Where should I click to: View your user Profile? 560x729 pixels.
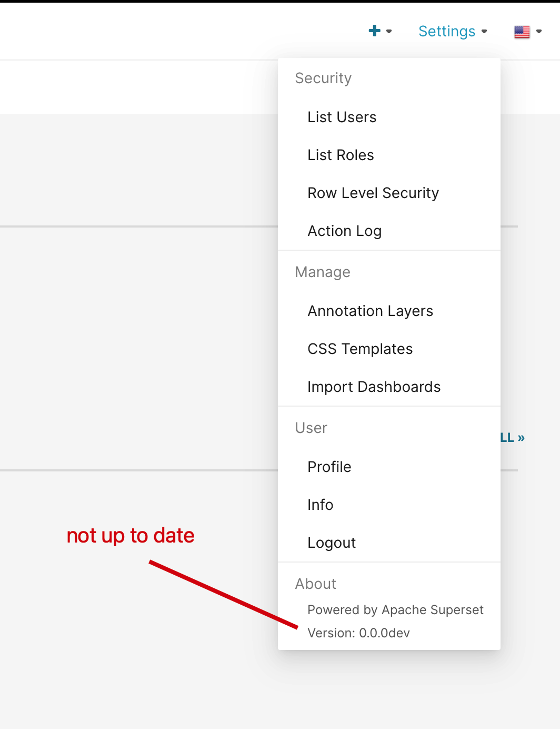(x=329, y=467)
